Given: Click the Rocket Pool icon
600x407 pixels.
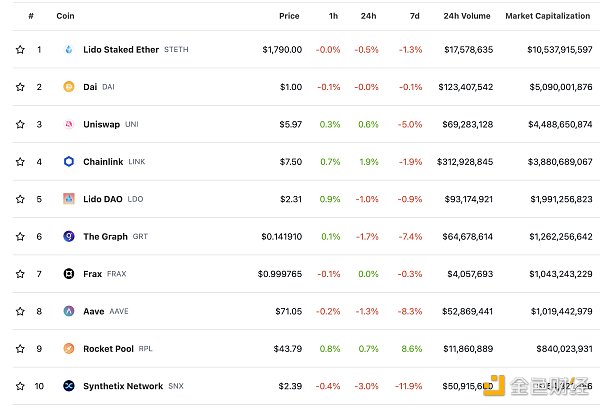Looking at the screenshot, I should (x=69, y=348).
